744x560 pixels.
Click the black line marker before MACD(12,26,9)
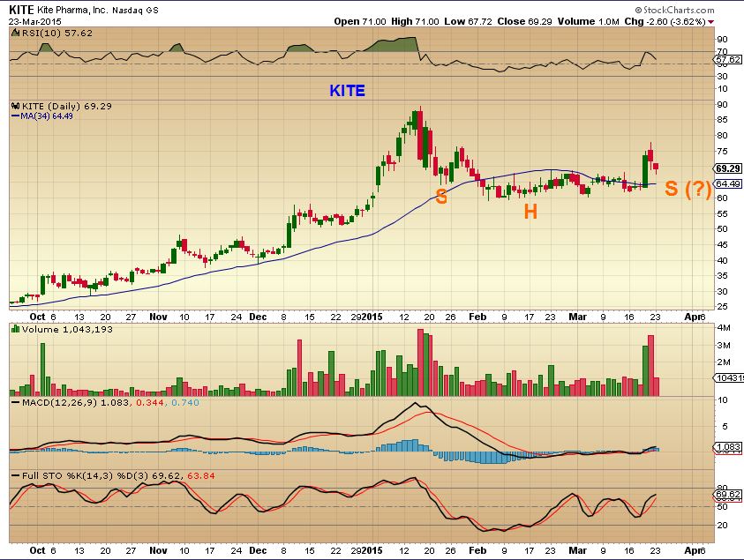(15, 402)
